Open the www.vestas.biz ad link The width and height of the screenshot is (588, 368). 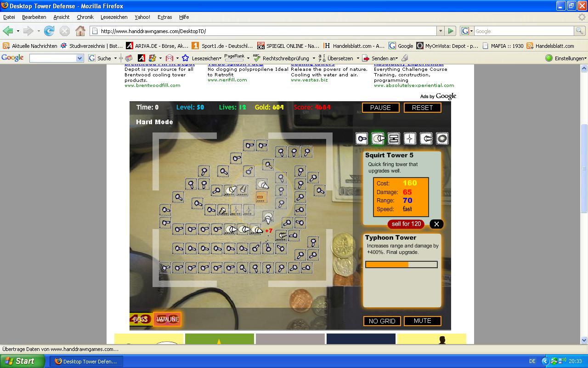309,80
